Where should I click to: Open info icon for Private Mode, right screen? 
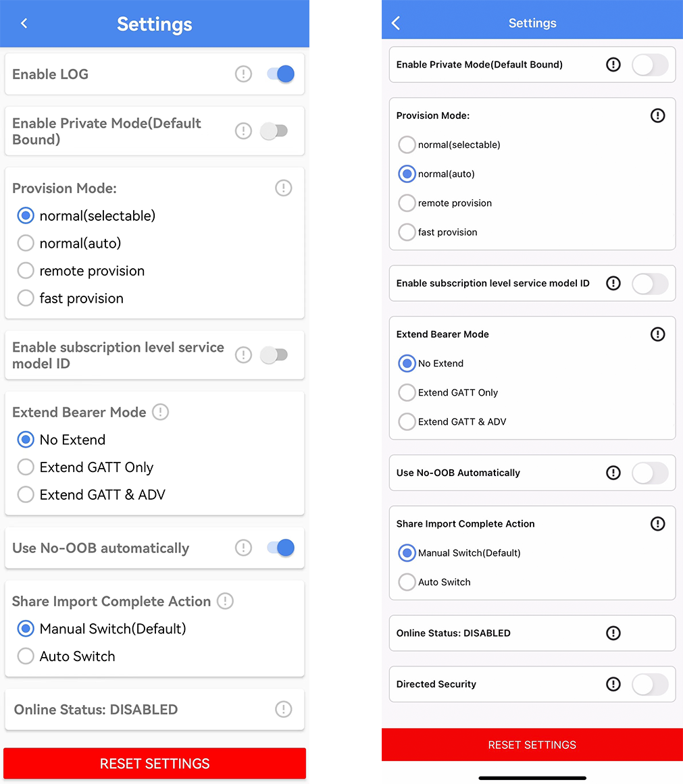pos(613,65)
